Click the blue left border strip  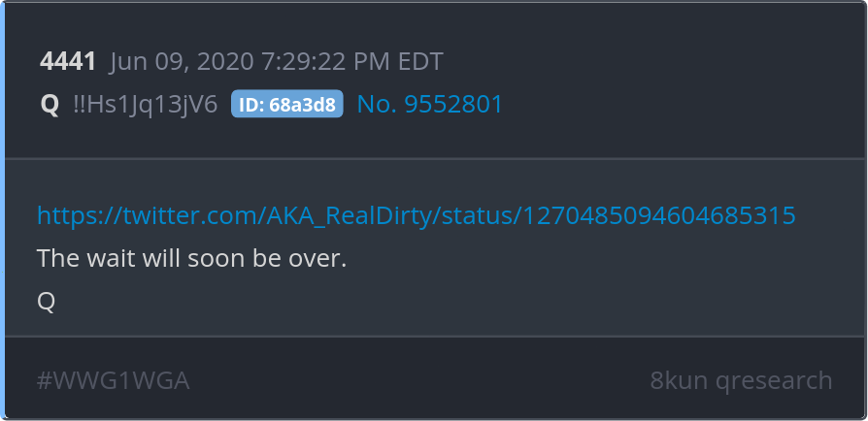point(2,210)
